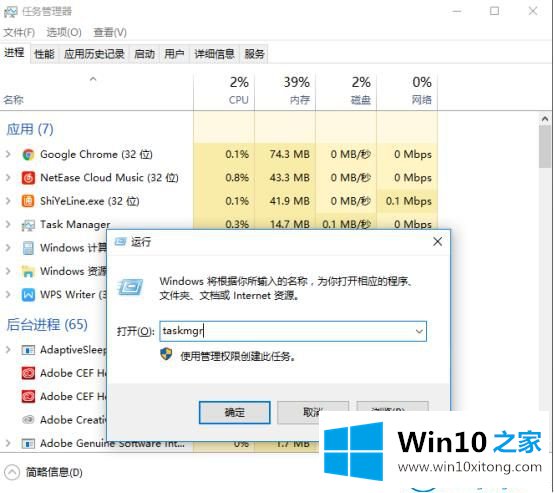Switch to the 服务 tab
Viewport: 554px width, 493px height.
[254, 54]
